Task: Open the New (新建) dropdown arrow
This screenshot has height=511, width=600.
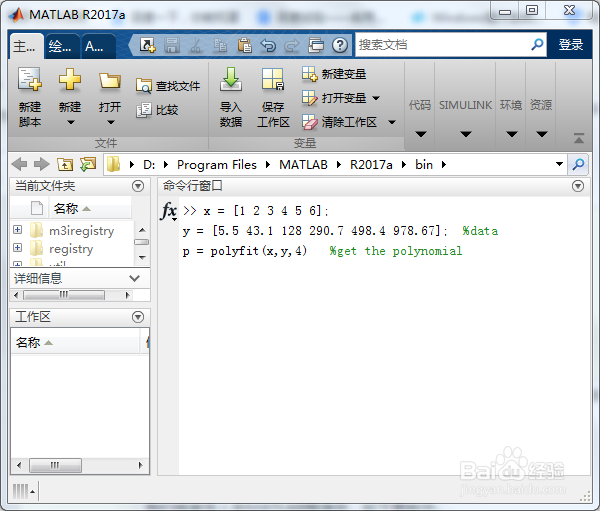Action: pos(70,122)
